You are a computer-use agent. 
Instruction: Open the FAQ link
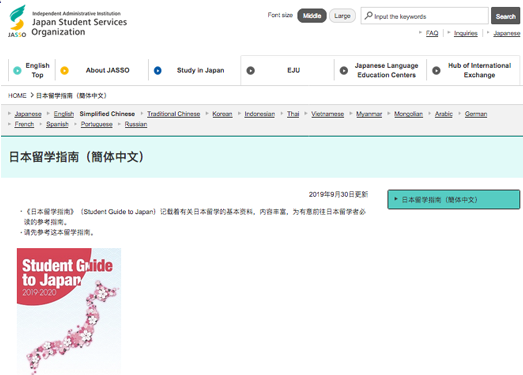tap(432, 33)
